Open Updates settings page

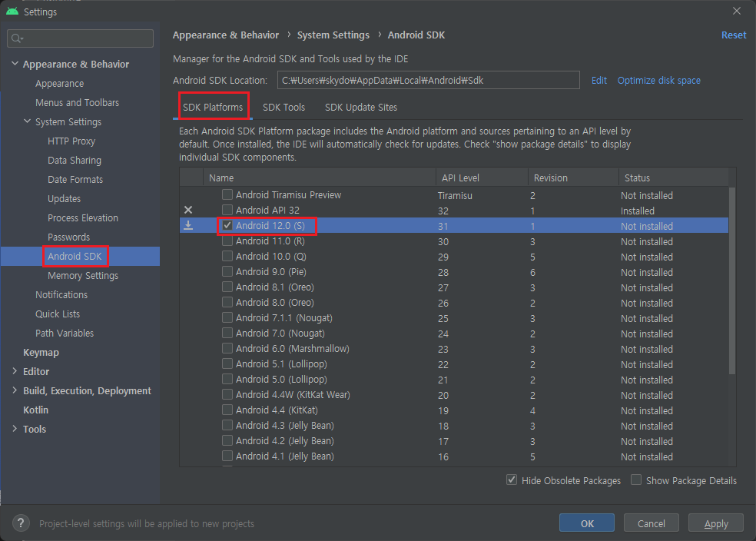coord(64,199)
